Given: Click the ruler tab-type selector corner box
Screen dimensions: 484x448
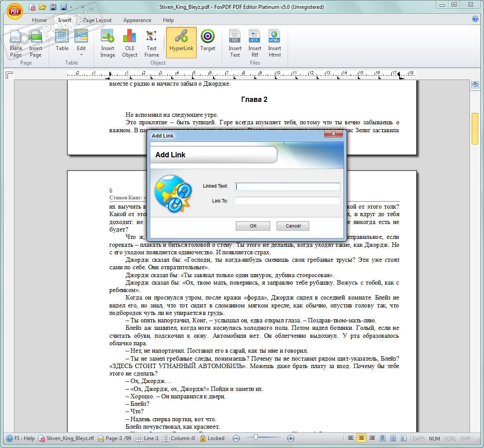Looking at the screenshot, I should (9, 75).
